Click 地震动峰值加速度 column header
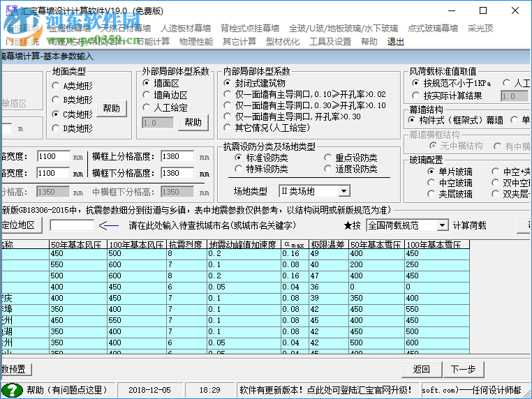 coord(244,244)
